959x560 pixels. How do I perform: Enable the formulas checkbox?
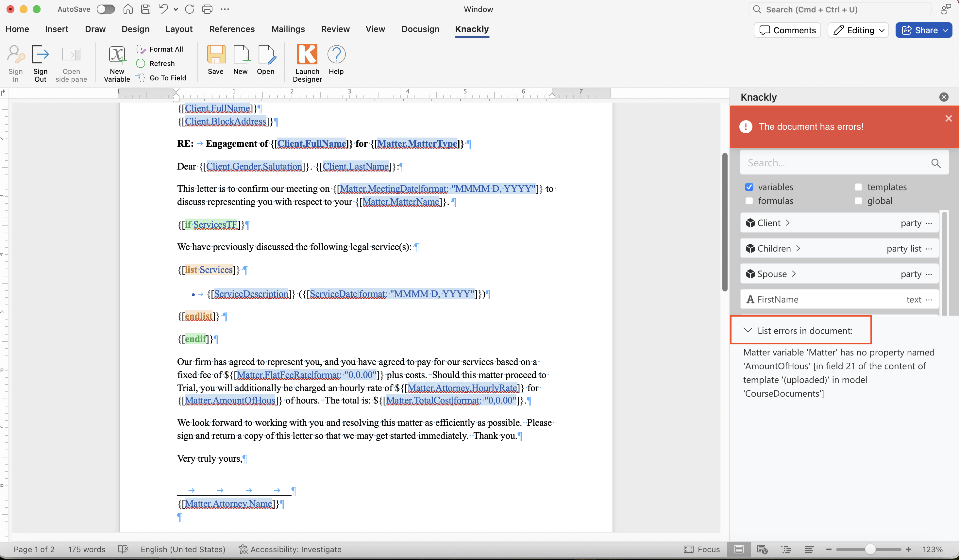(749, 201)
